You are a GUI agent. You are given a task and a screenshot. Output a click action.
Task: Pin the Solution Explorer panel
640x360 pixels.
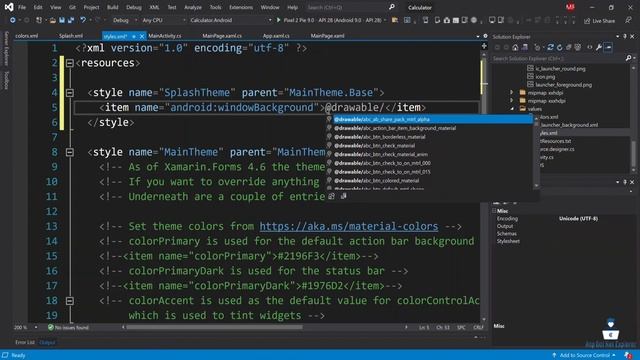(624, 37)
